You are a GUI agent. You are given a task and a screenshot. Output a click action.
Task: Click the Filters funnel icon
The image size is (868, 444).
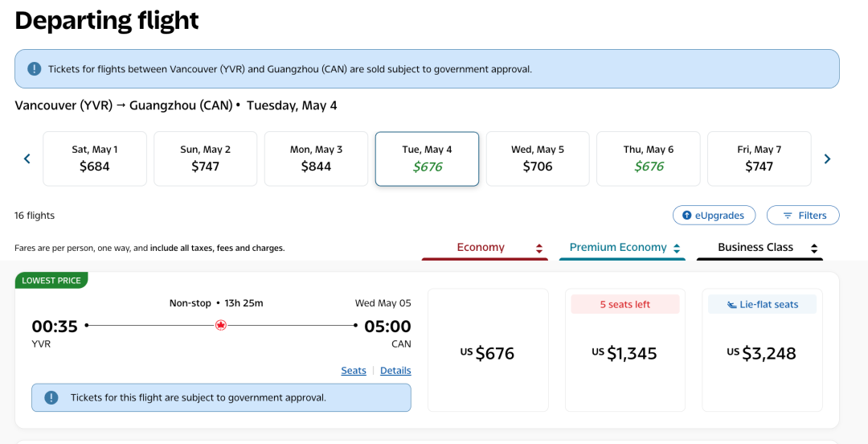coord(788,216)
